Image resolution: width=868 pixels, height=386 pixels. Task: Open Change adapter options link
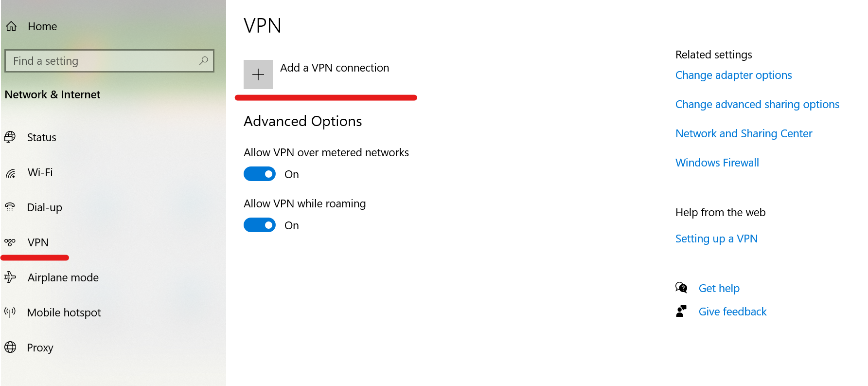pyautogui.click(x=733, y=75)
